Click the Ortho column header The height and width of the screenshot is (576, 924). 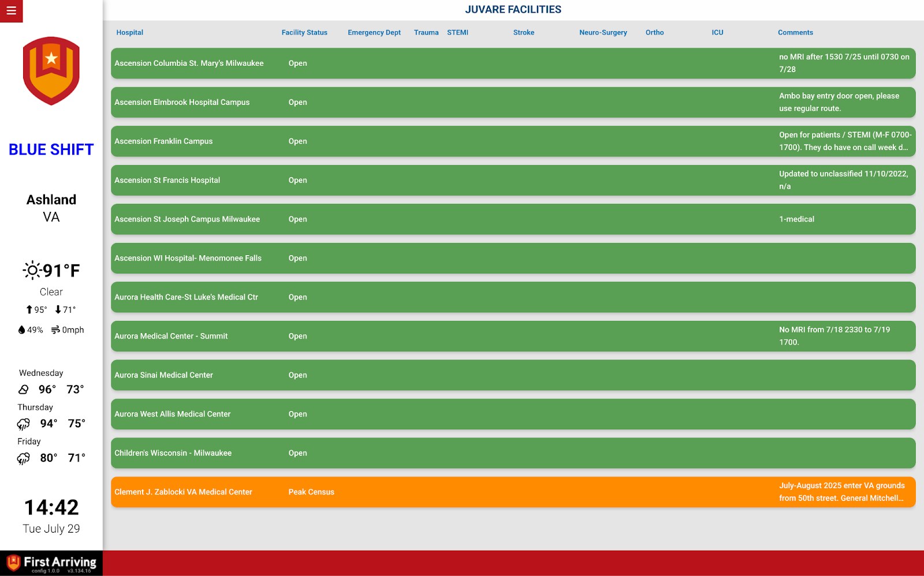(654, 33)
